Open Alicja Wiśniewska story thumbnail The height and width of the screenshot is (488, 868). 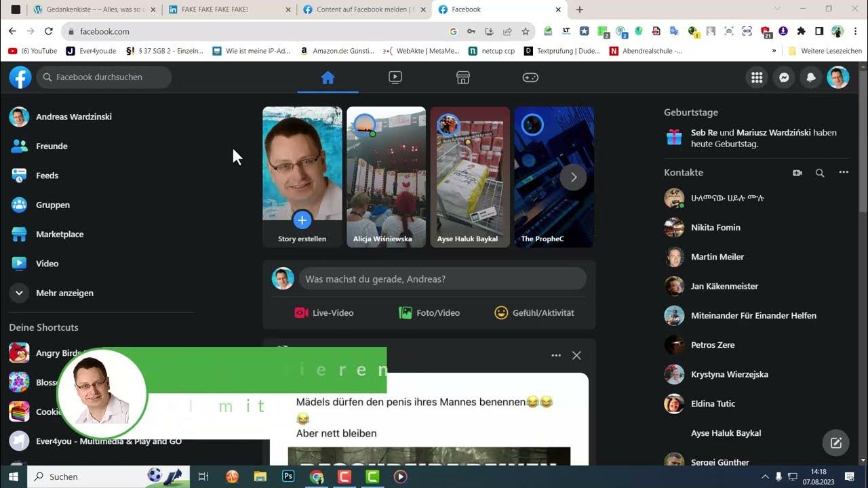(386, 177)
